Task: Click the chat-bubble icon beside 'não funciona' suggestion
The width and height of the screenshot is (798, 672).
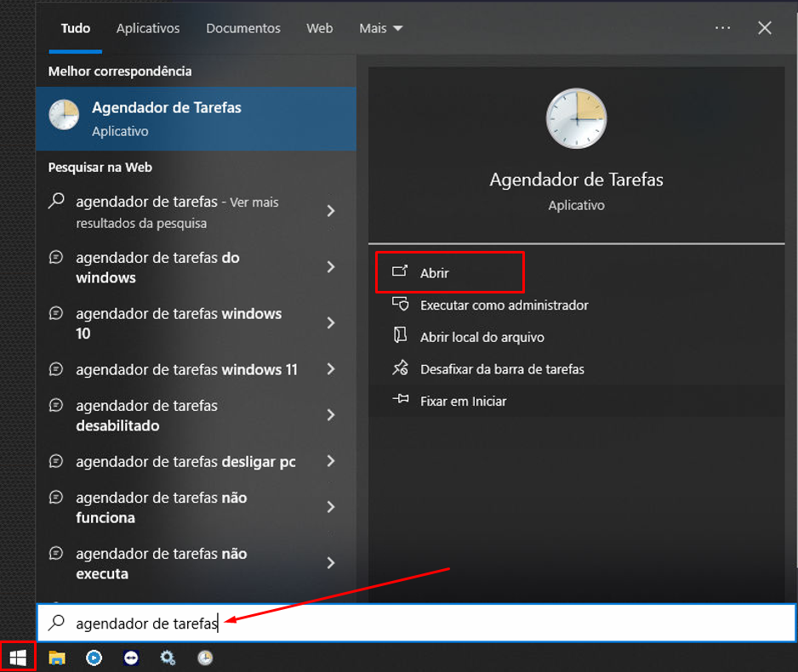Action: tap(56, 497)
